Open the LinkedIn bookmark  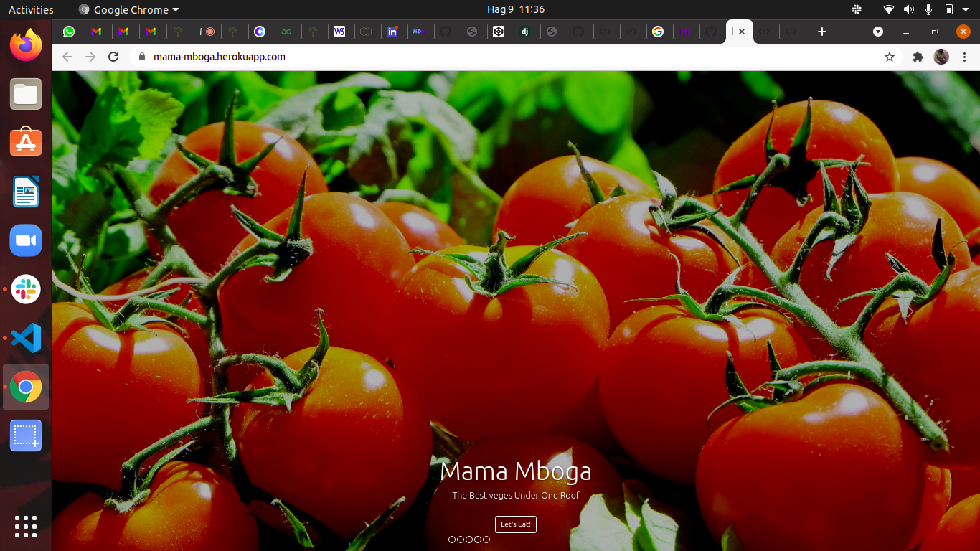click(394, 32)
